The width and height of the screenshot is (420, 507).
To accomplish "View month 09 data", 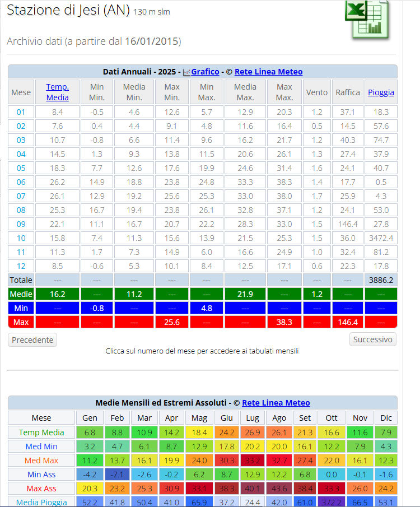I will coord(21,224).
